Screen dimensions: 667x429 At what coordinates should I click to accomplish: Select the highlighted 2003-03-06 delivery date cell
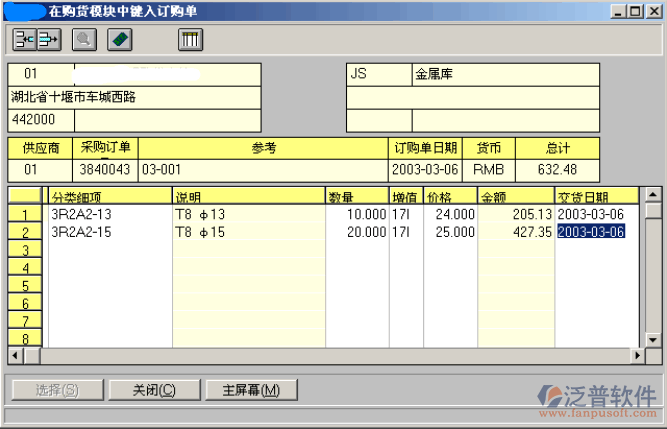[x=590, y=232]
